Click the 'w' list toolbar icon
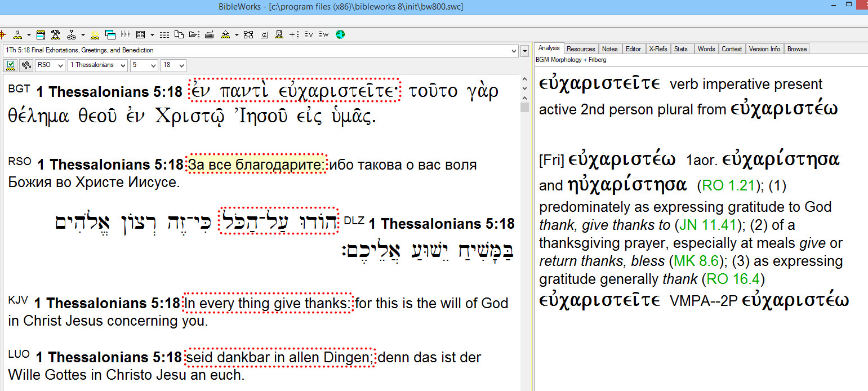Screen dimensions: 868x391 tap(323, 34)
